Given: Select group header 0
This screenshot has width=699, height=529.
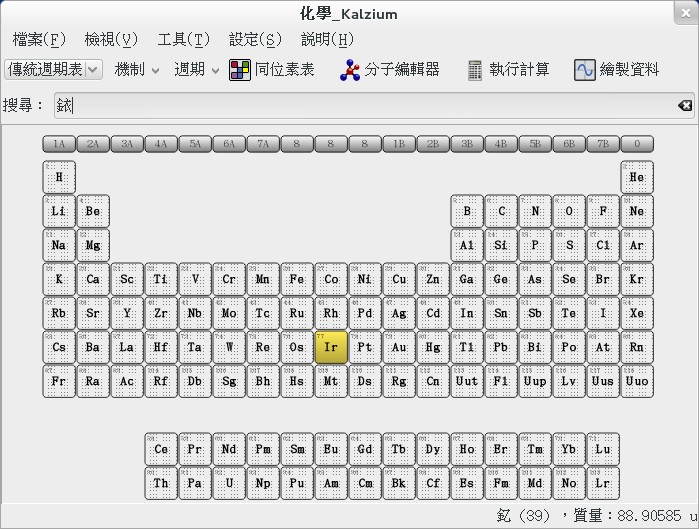Looking at the screenshot, I should tap(637, 144).
